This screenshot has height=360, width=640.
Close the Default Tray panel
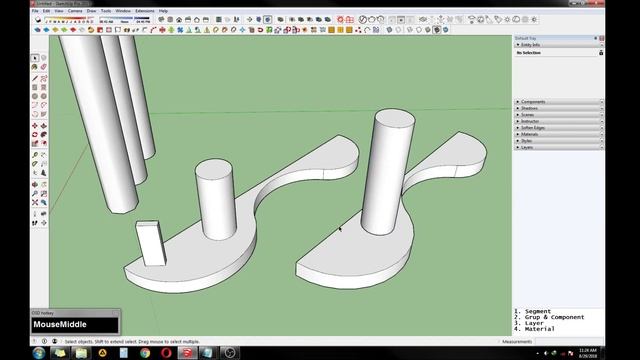(x=601, y=38)
